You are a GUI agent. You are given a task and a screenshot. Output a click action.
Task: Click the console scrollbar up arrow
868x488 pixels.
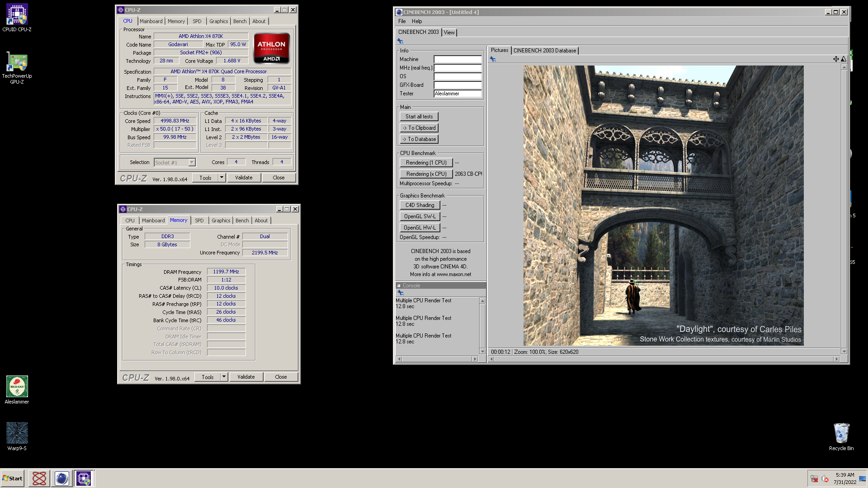[482, 301]
